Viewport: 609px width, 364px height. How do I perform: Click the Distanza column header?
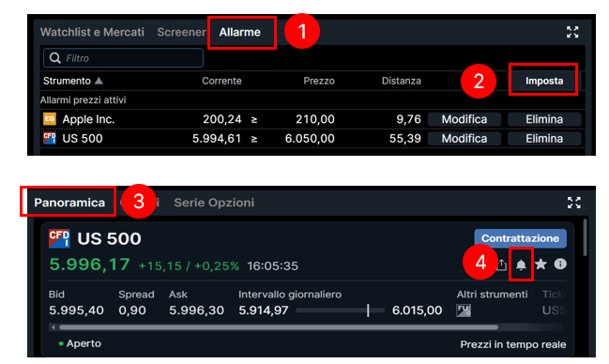coord(402,81)
